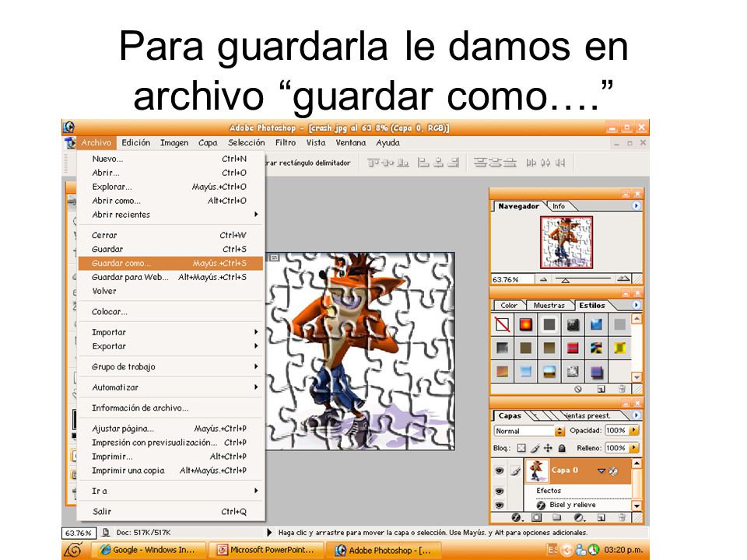The height and width of the screenshot is (560, 747).
Task: Toggle visibility of Bisel y relieve effect
Action: click(500, 505)
